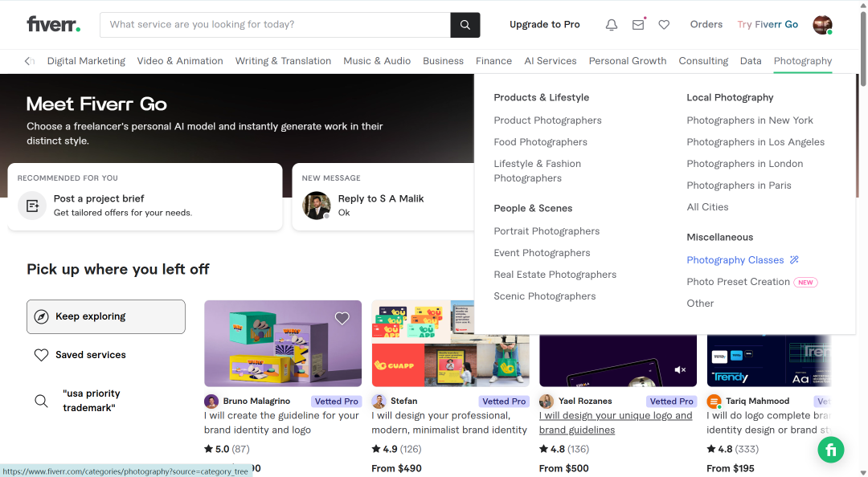Click the Keep exploring compass icon
This screenshot has width=868, height=477.
pyautogui.click(x=42, y=316)
